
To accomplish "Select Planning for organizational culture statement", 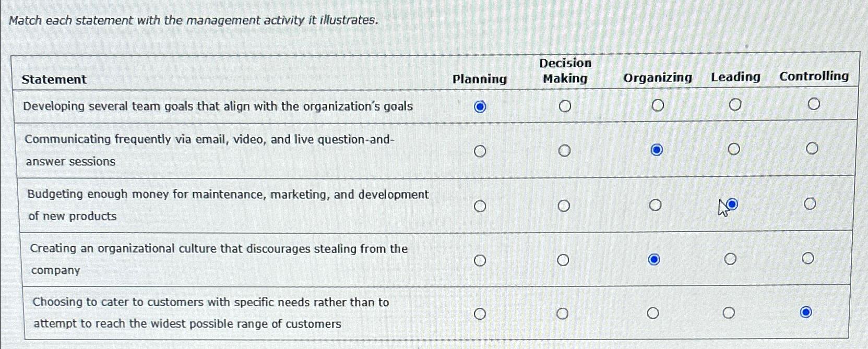I will [479, 259].
